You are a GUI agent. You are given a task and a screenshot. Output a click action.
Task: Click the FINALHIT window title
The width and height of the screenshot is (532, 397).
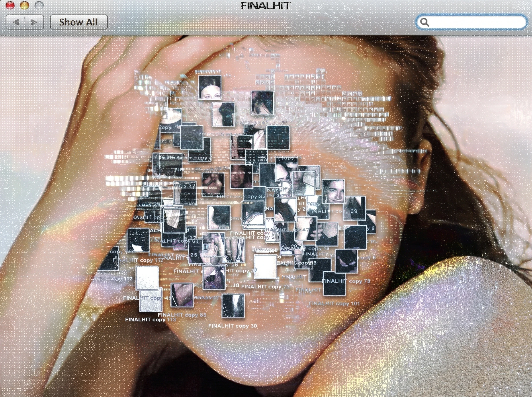click(x=266, y=6)
